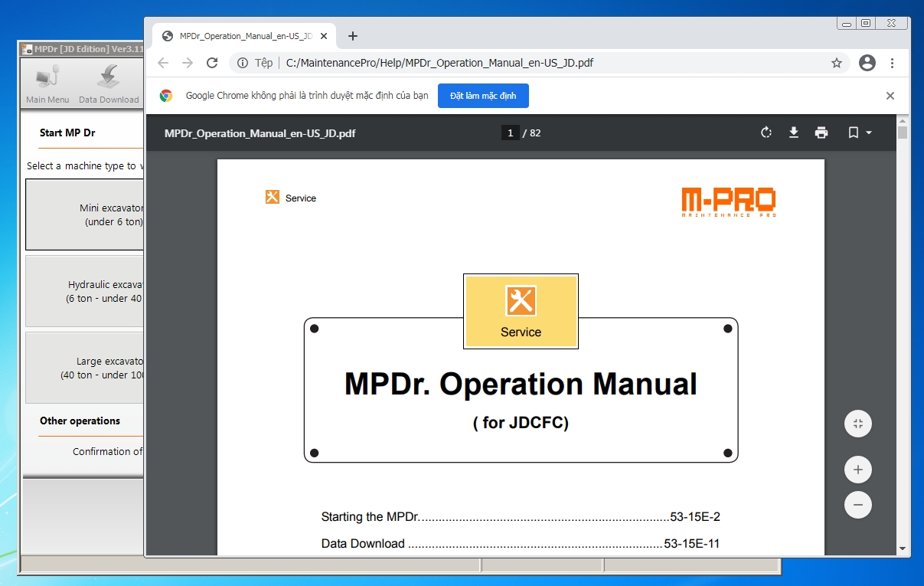Viewport: 924px width, 586px height.
Task: Bookmark the page with Chrome's star icon
Action: [x=837, y=63]
